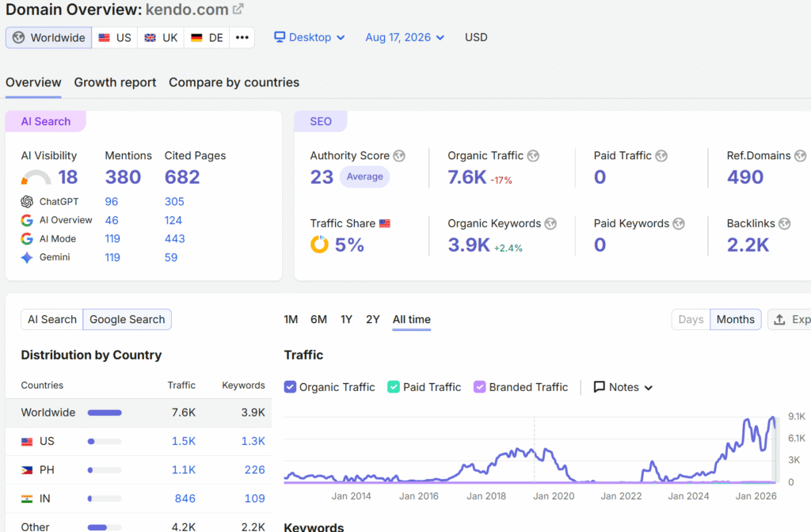Image resolution: width=811 pixels, height=532 pixels.
Task: Click the German flag icon in region bar
Action: (x=196, y=38)
